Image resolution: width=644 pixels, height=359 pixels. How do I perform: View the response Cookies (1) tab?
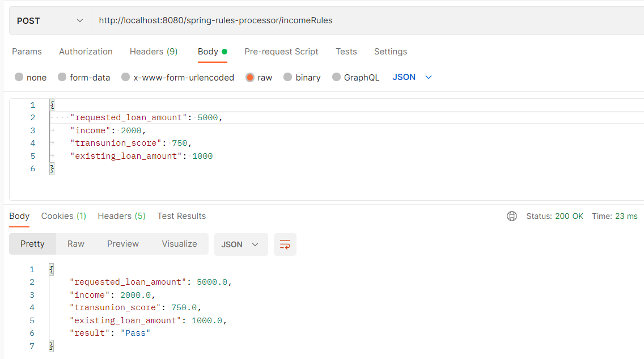pos(63,216)
